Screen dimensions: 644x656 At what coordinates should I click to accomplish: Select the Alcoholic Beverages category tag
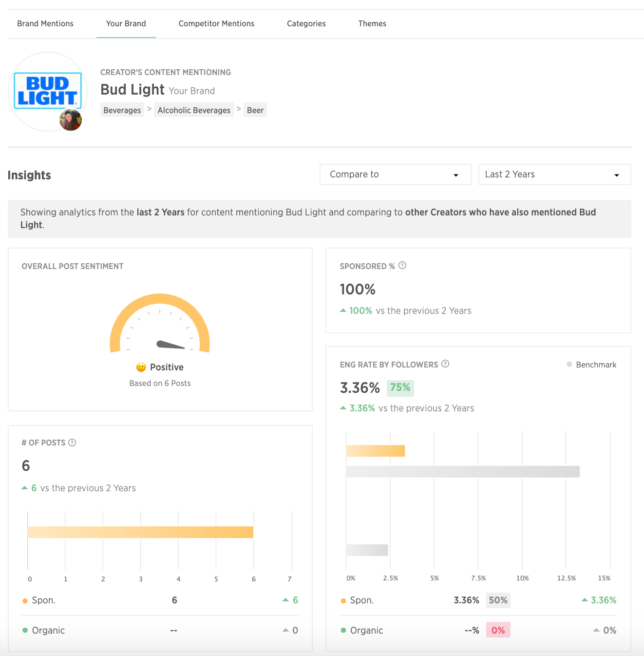click(194, 110)
